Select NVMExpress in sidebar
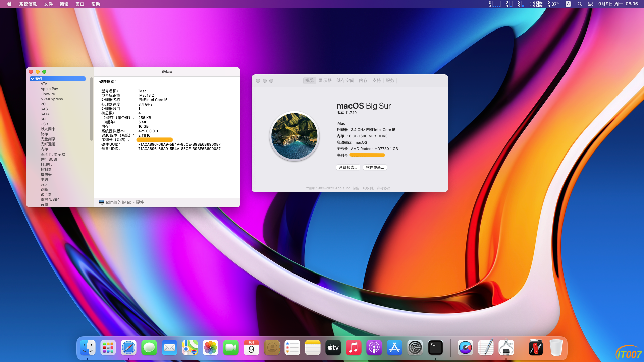The image size is (644, 362). pyautogui.click(x=52, y=99)
